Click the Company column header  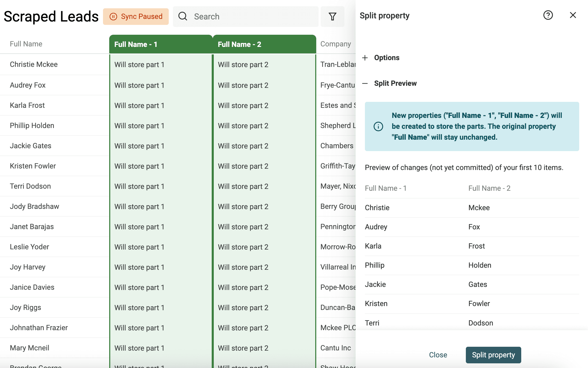(x=335, y=44)
